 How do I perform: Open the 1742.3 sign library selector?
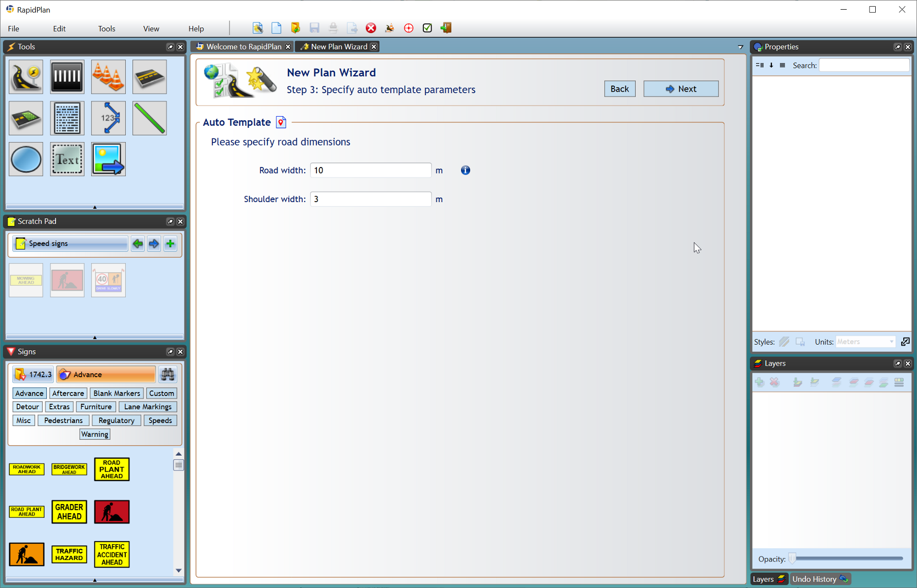[x=34, y=375]
